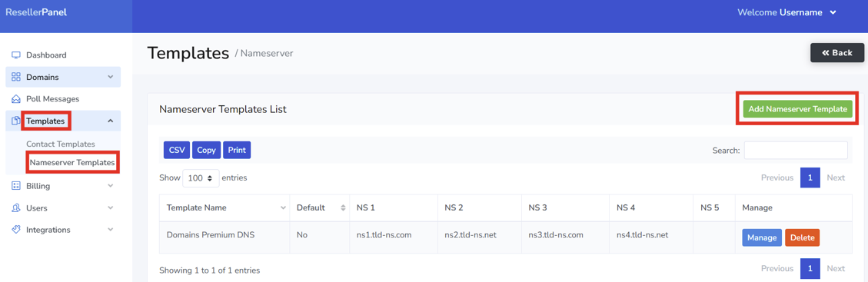Click the Poll Messages envelope icon
Screen dimensions: 868x282
16,99
